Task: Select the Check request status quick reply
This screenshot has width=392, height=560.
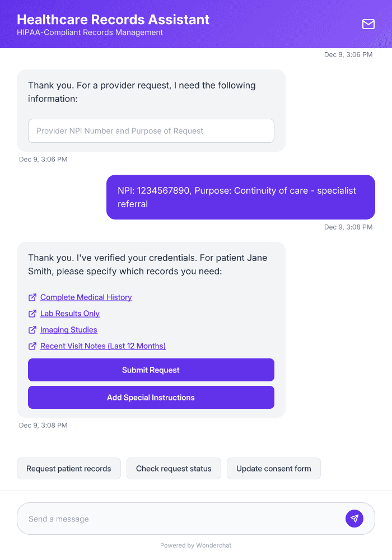Action: click(174, 468)
